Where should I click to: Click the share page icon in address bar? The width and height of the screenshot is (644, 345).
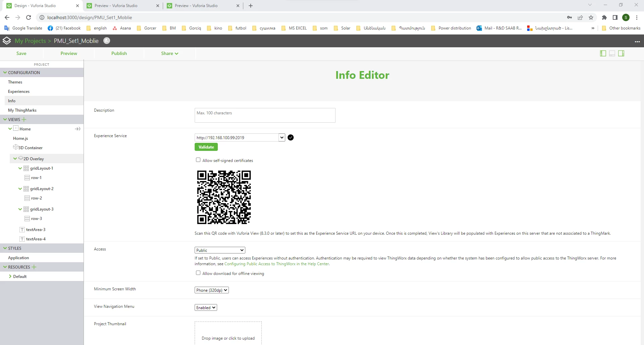click(x=580, y=17)
